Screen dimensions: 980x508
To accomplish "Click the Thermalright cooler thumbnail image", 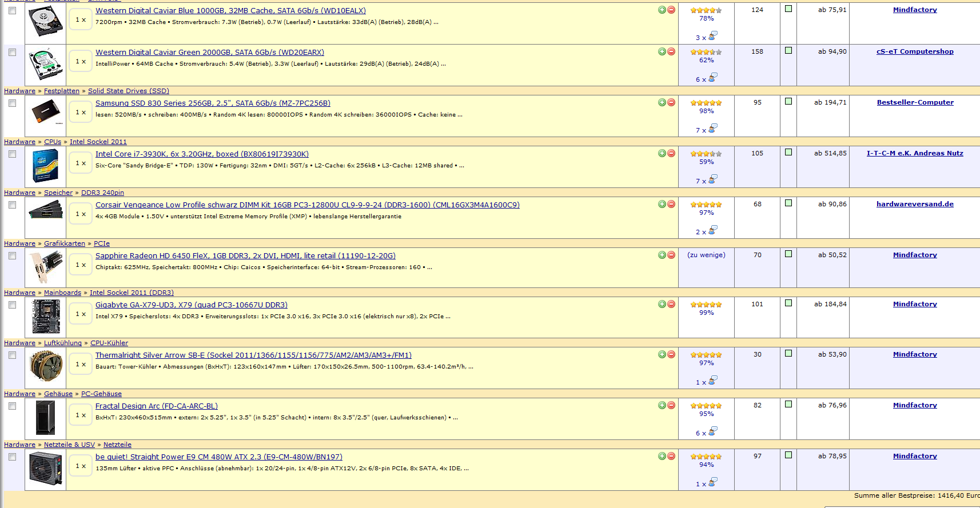I will pyautogui.click(x=46, y=366).
